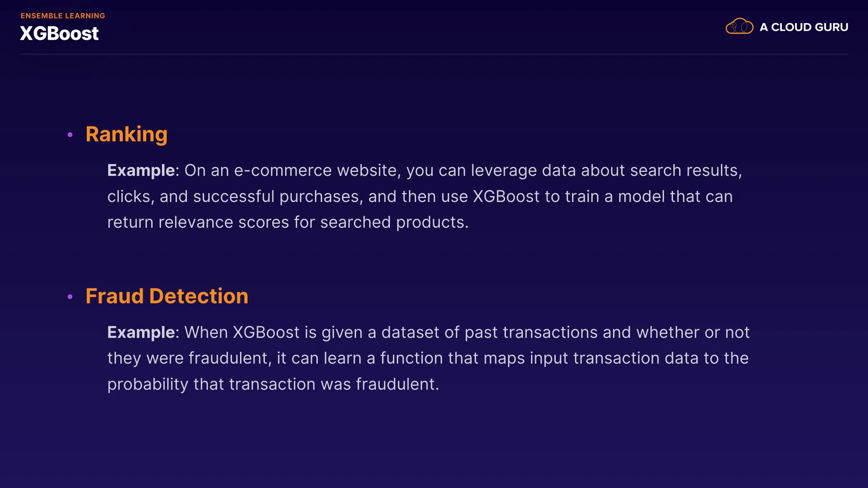Image resolution: width=868 pixels, height=488 pixels.
Task: Click the "XGBoost" slide title
Action: [59, 33]
